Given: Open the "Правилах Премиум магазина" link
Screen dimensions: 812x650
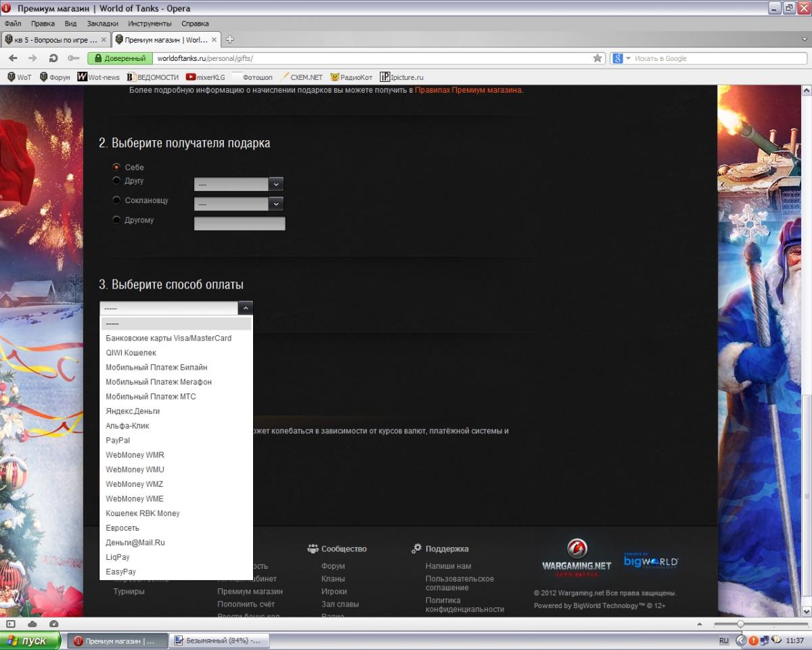Looking at the screenshot, I should click(468, 89).
